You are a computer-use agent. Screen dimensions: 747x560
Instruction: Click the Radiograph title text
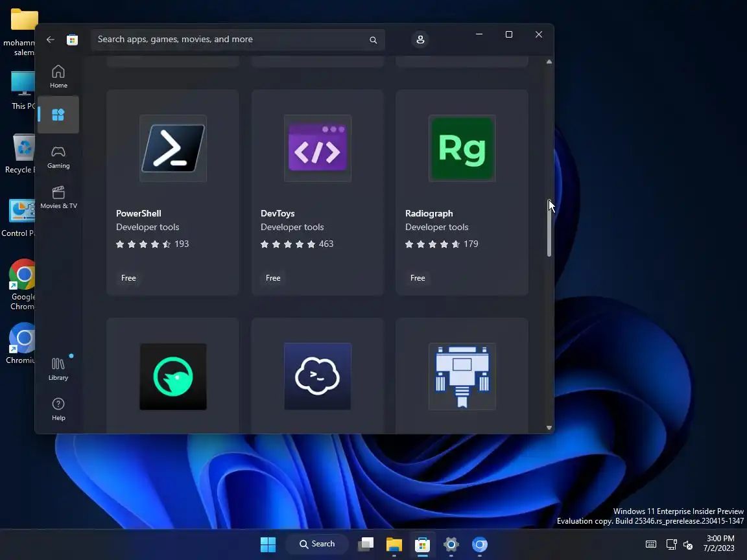(x=429, y=213)
